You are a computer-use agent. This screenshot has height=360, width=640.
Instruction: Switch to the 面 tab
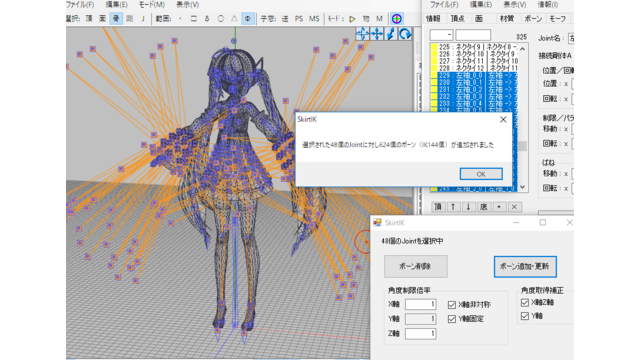(479, 19)
